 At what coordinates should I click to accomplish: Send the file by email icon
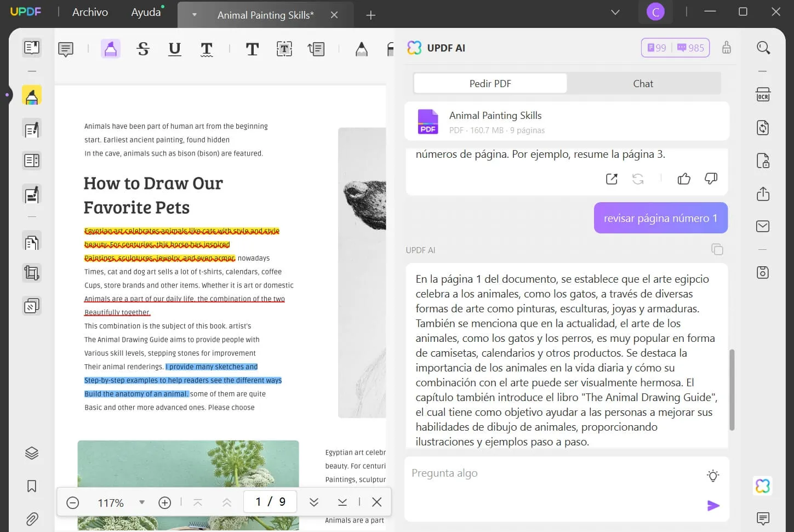point(763,226)
